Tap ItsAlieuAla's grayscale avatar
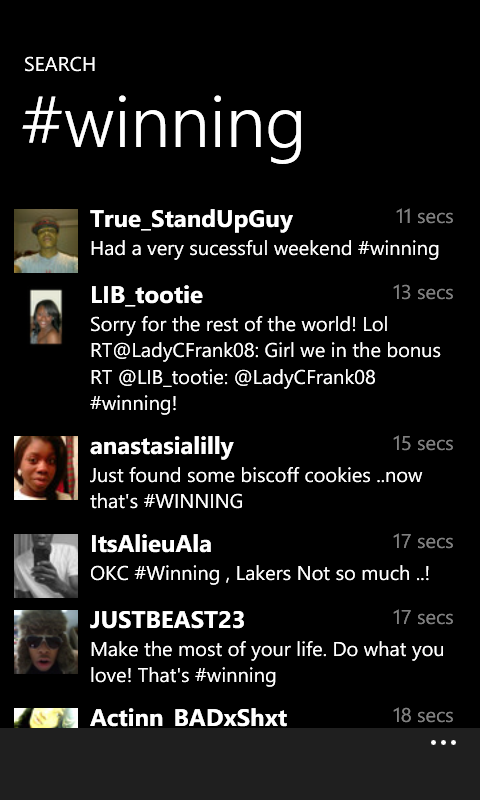 click(46, 566)
